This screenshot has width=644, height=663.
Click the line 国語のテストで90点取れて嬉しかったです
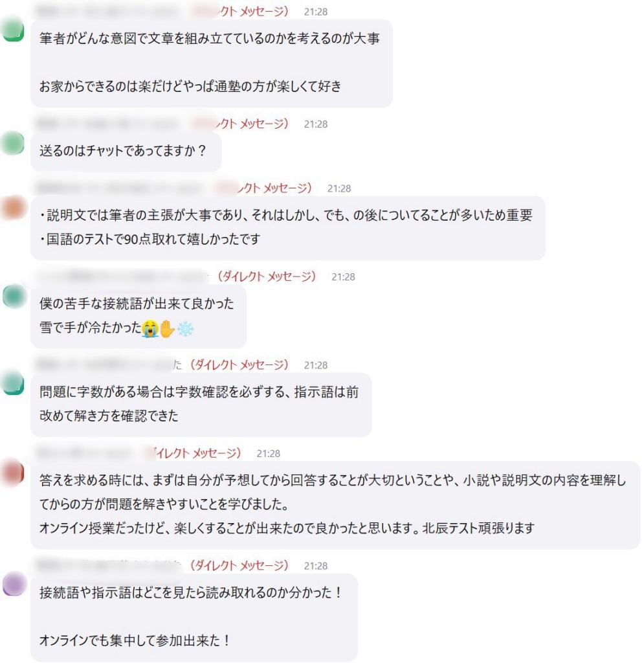(x=150, y=240)
